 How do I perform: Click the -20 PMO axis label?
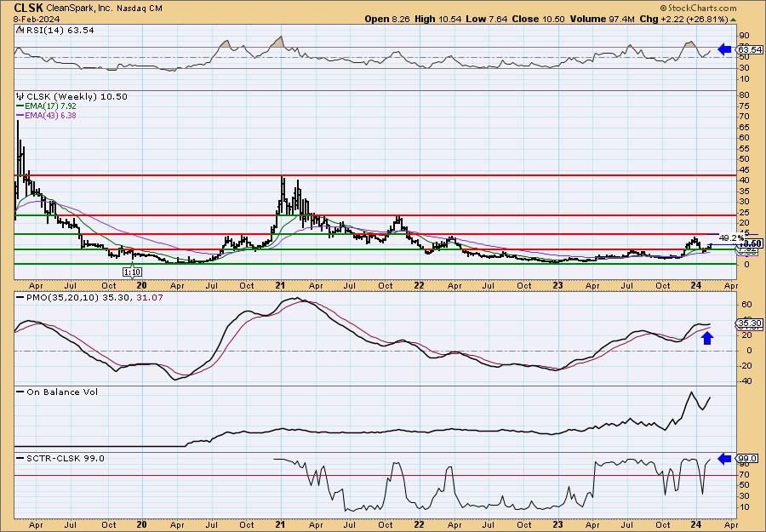746,366
